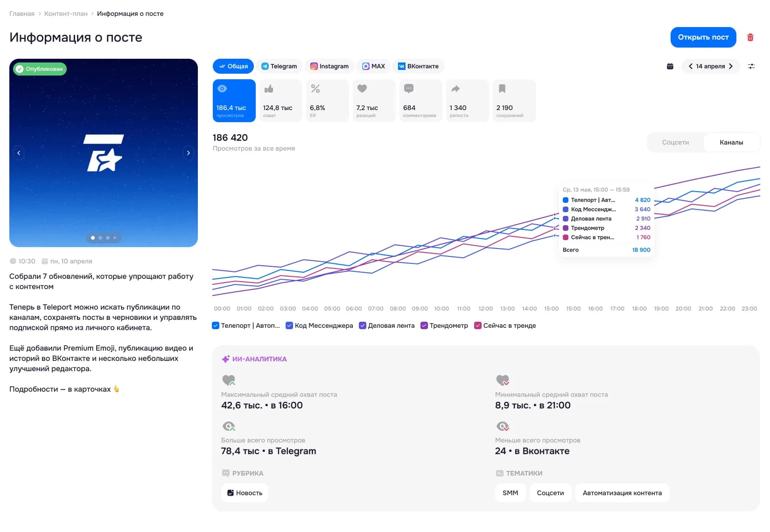Click the 24 • в Вконтакте value
This screenshot has height=532, width=770.
(532, 451)
